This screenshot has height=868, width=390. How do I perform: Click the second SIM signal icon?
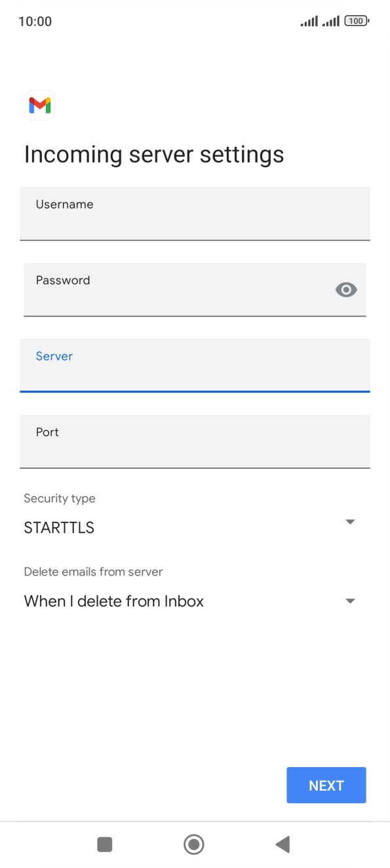click(329, 21)
